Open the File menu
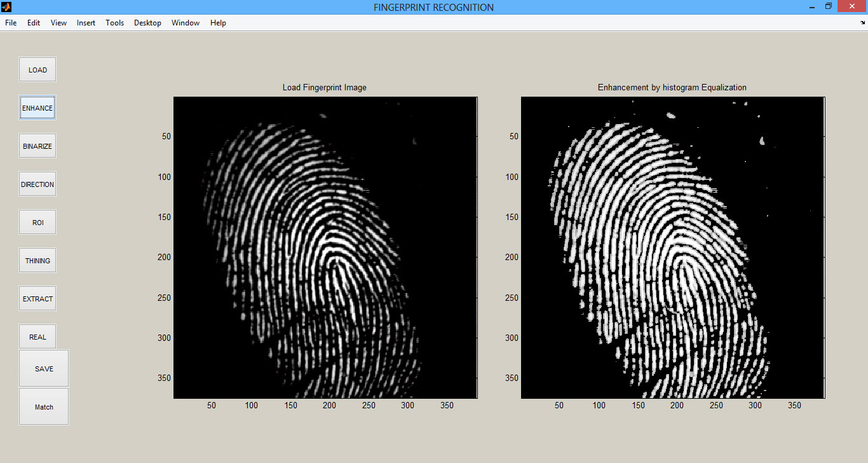 pos(11,23)
